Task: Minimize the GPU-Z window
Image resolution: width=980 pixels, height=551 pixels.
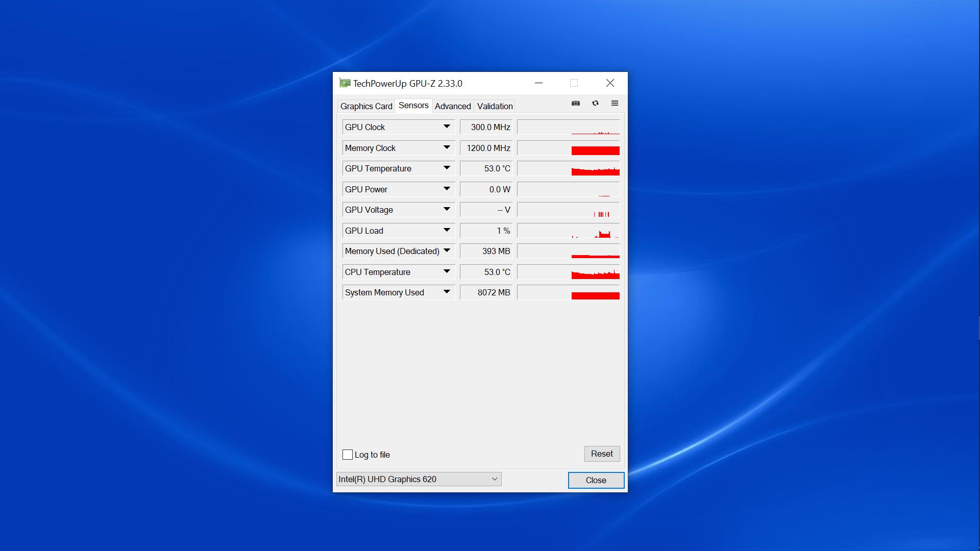Action: click(x=538, y=83)
